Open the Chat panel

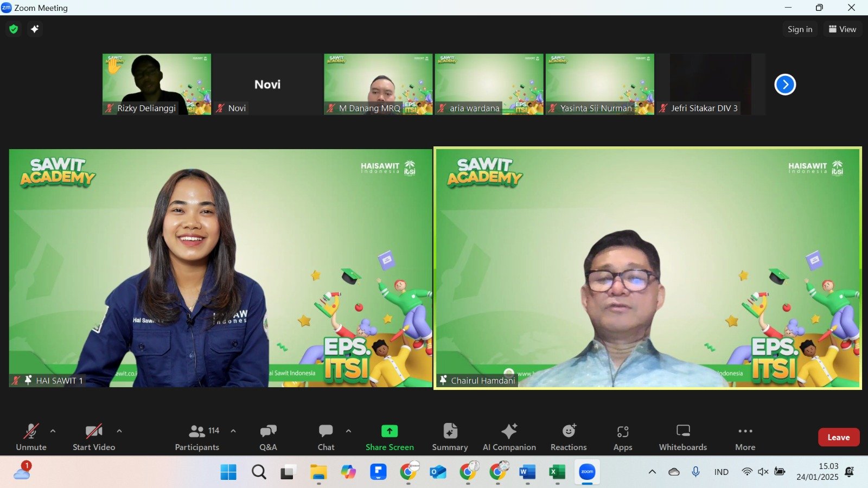(326, 437)
